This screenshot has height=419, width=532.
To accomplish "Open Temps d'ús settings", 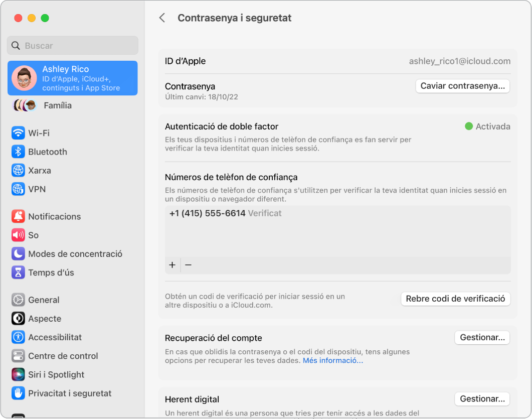I will point(52,272).
